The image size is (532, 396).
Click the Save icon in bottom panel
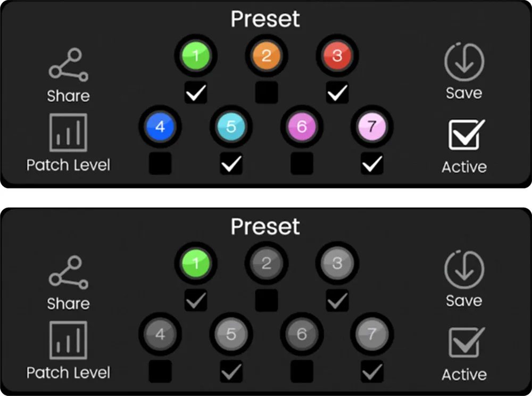(x=464, y=269)
